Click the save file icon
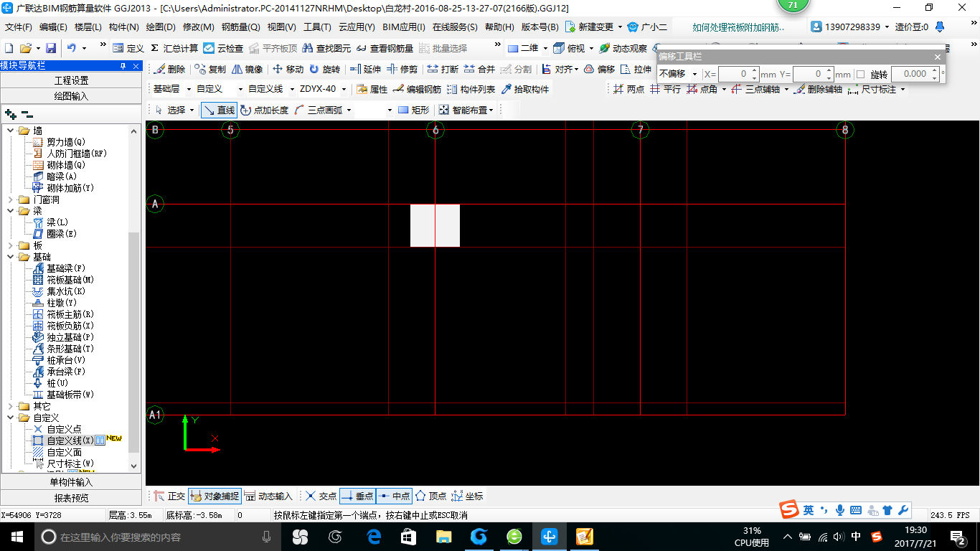The height and width of the screenshot is (551, 980). [x=51, y=48]
